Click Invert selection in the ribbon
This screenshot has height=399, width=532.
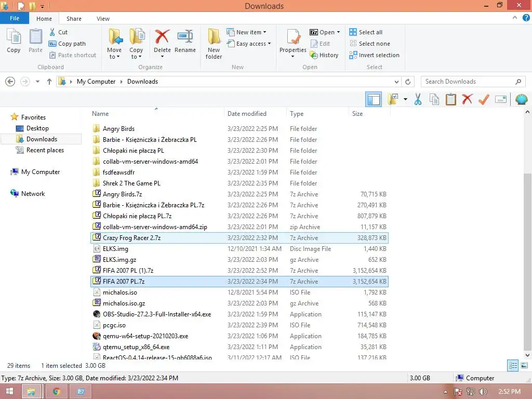pyautogui.click(x=374, y=55)
